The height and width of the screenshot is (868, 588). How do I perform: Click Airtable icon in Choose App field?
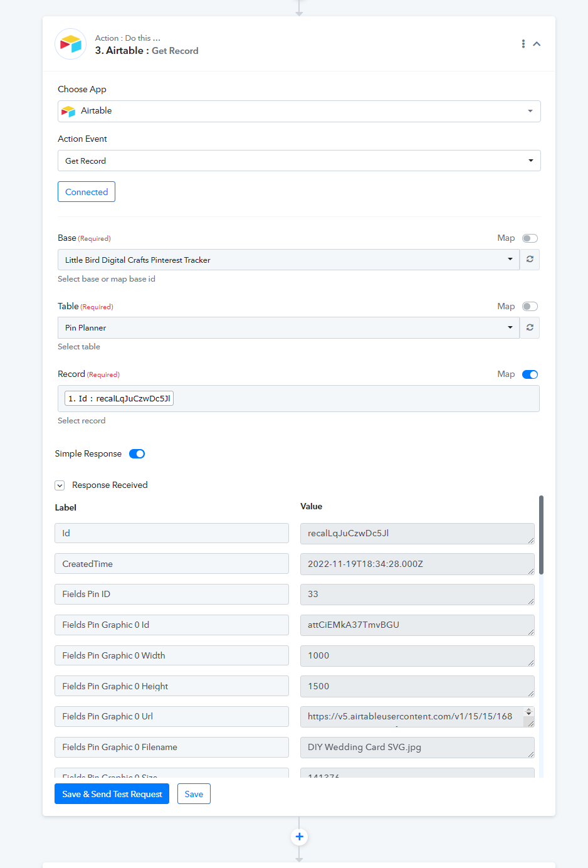point(68,111)
